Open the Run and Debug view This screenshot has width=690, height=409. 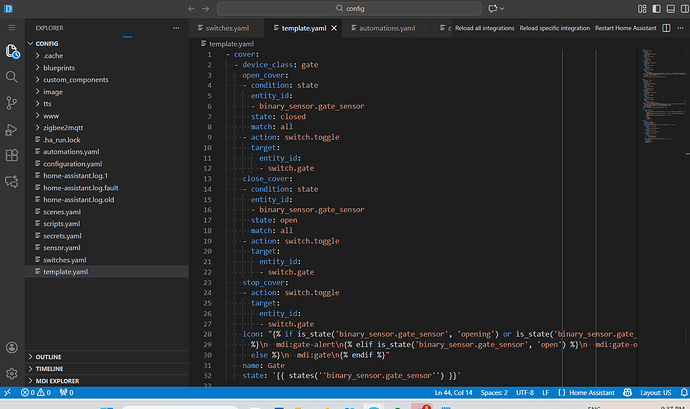(12, 129)
